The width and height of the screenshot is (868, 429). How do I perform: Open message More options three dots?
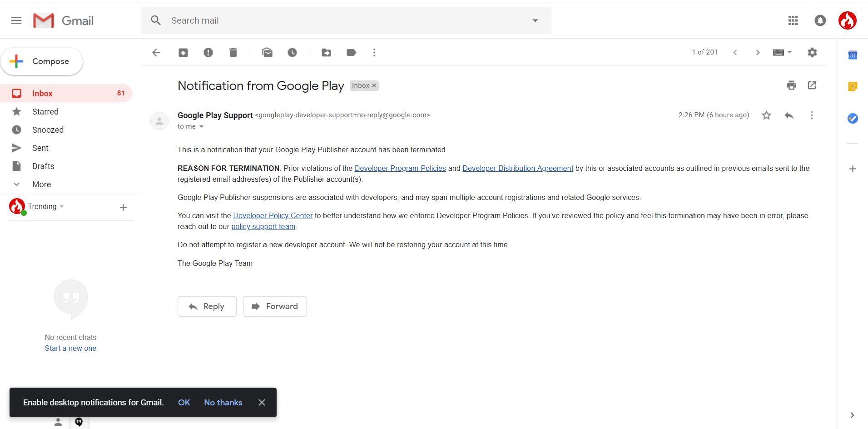pyautogui.click(x=812, y=115)
